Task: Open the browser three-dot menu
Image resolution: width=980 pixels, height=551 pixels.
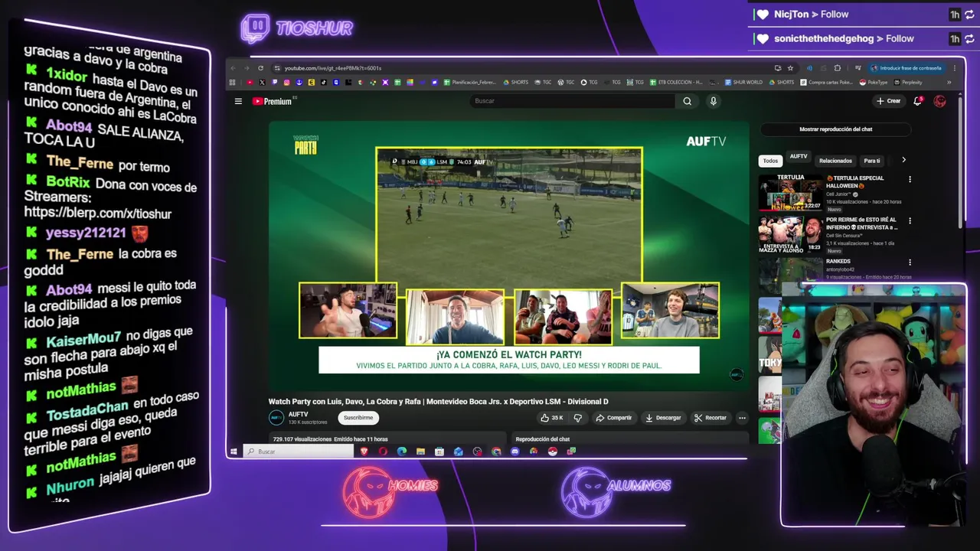Action: [x=954, y=68]
